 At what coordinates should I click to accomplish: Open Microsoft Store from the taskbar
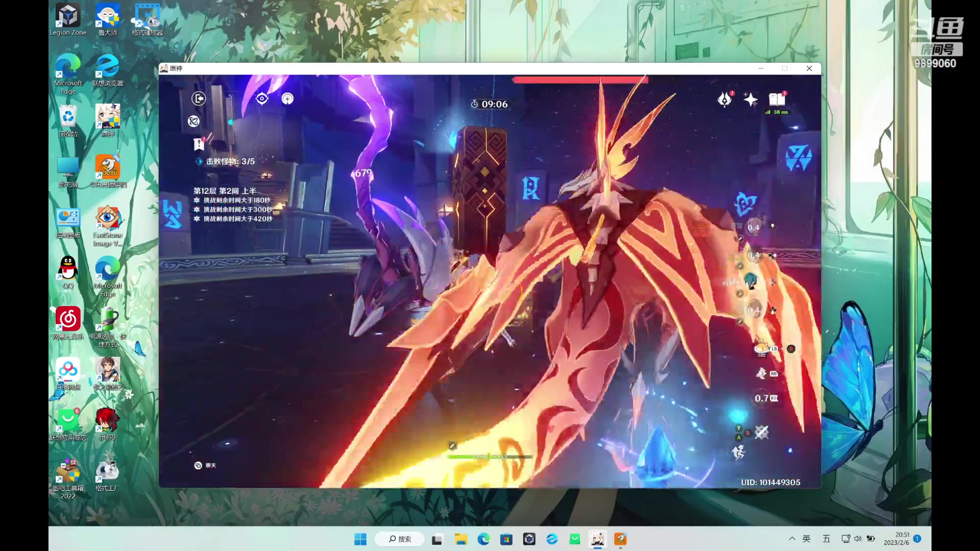pyautogui.click(x=506, y=539)
